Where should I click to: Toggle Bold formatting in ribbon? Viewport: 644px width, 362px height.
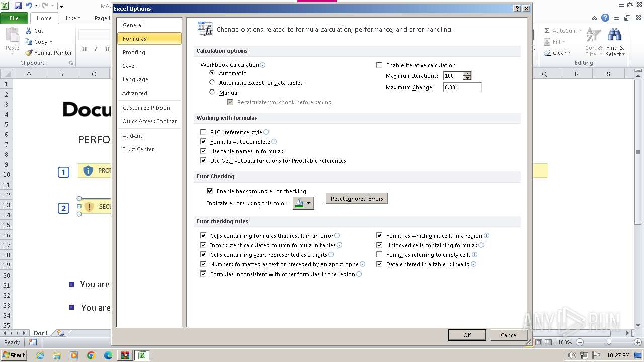tap(84, 49)
